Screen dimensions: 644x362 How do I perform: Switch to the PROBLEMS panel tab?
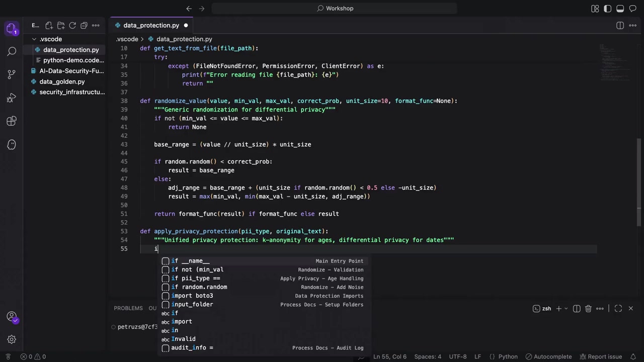pos(128,308)
